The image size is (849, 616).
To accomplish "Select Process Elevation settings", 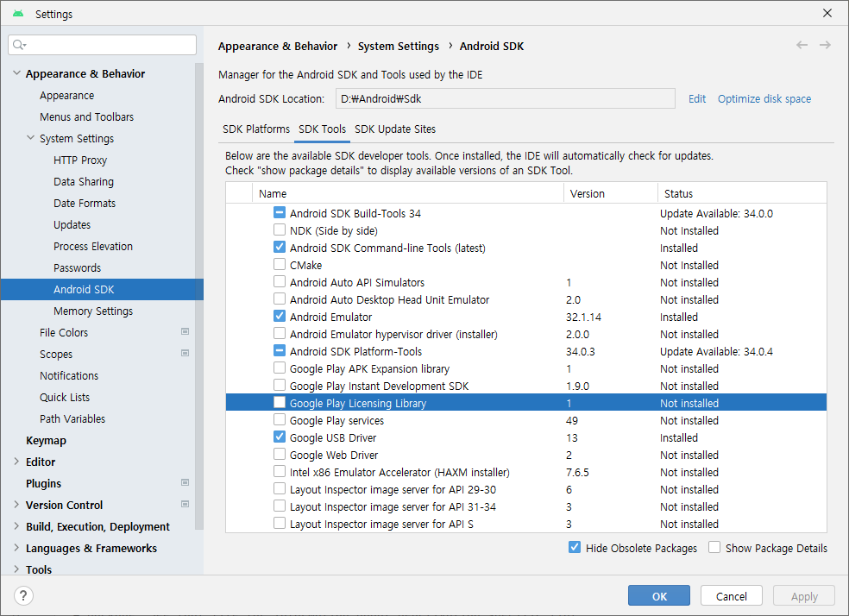I will (x=93, y=246).
